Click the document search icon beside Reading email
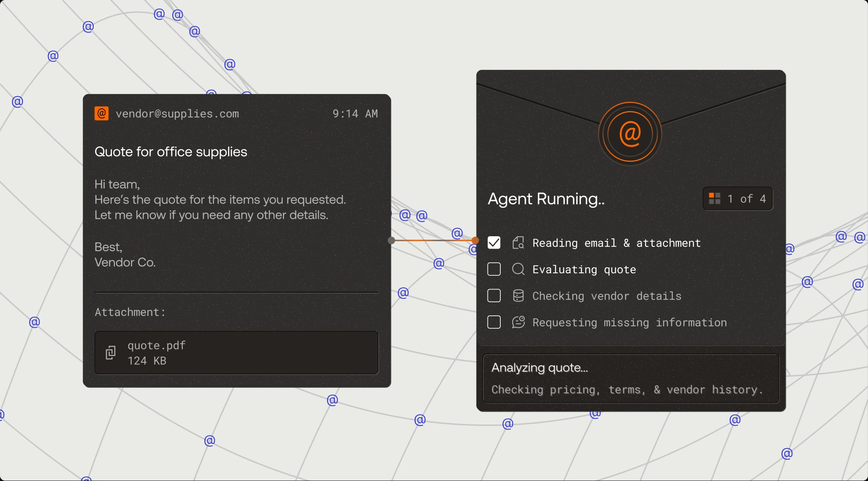The image size is (868, 481). [518, 243]
